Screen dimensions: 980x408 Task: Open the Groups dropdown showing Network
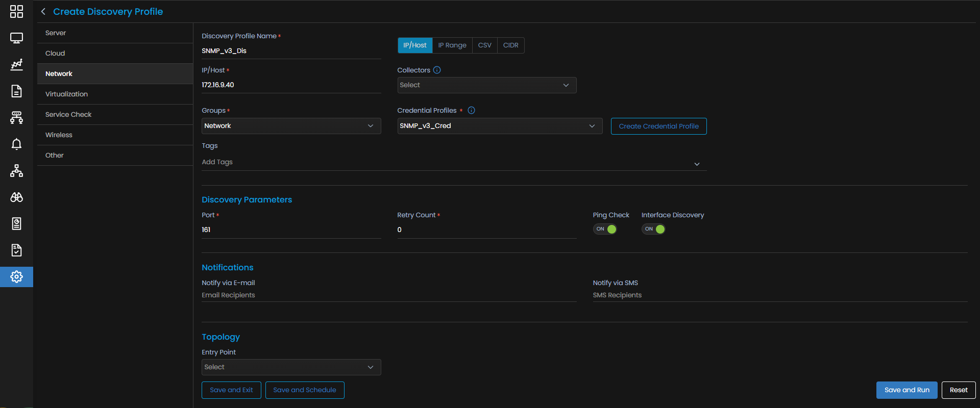(291, 126)
